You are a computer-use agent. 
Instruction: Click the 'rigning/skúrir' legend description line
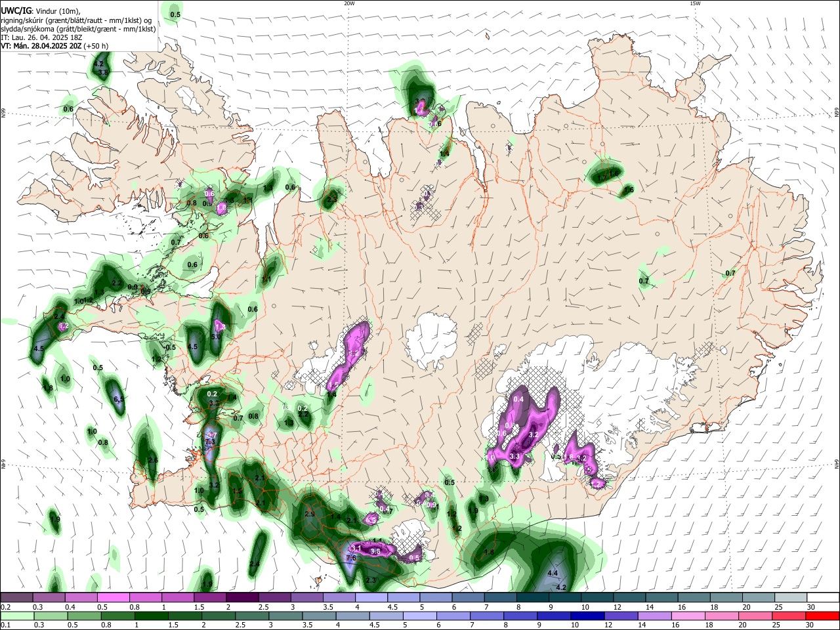coord(75,20)
